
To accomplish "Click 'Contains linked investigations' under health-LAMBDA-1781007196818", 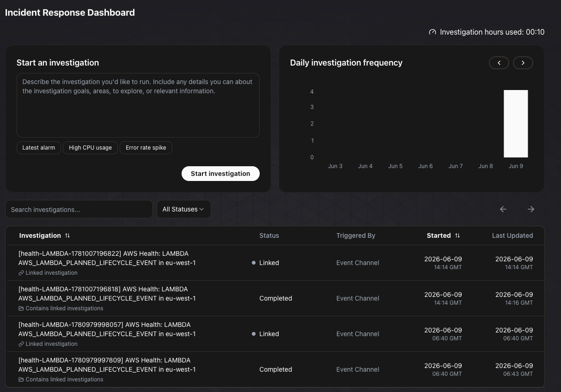I will click(65, 308).
